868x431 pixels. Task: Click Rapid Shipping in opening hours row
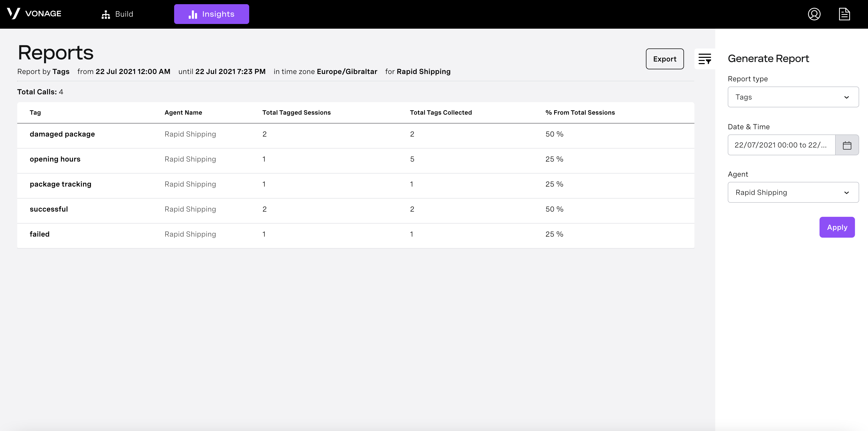coord(190,159)
